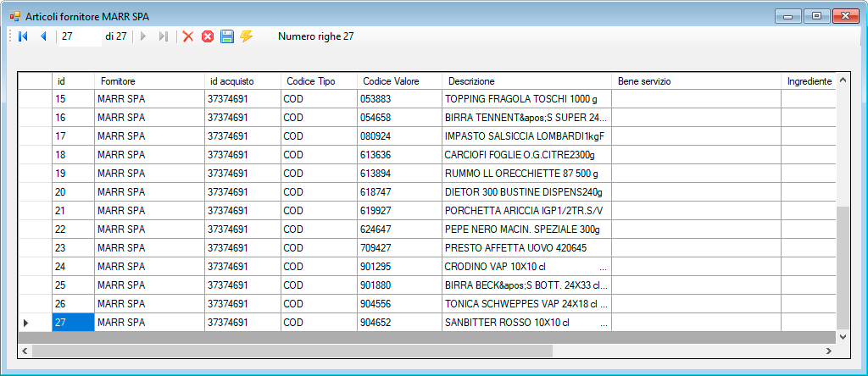Click the last record arrow

[163, 36]
